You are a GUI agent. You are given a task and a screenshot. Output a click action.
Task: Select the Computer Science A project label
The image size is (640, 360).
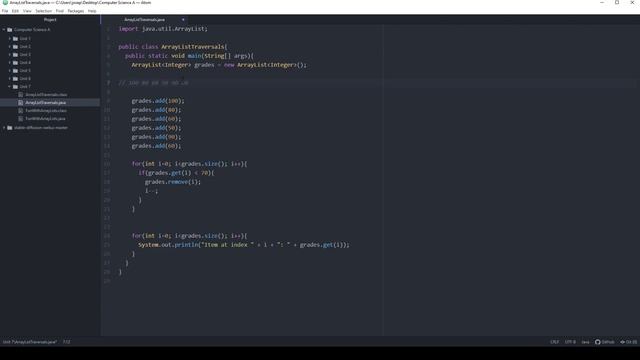[x=32, y=30]
